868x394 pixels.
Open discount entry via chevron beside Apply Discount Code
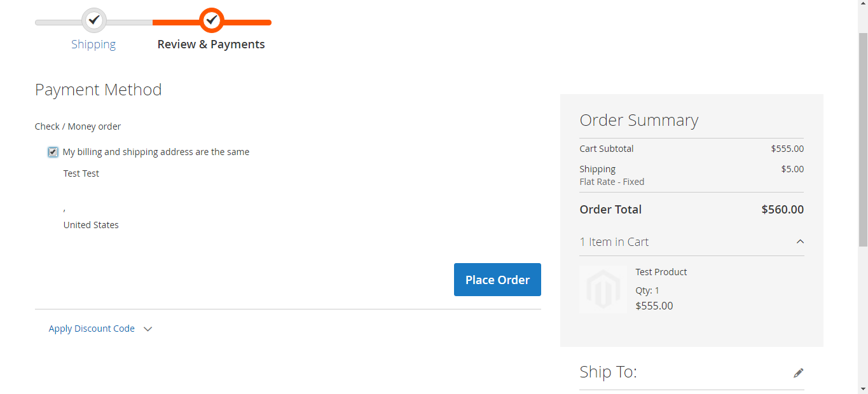coord(148,329)
